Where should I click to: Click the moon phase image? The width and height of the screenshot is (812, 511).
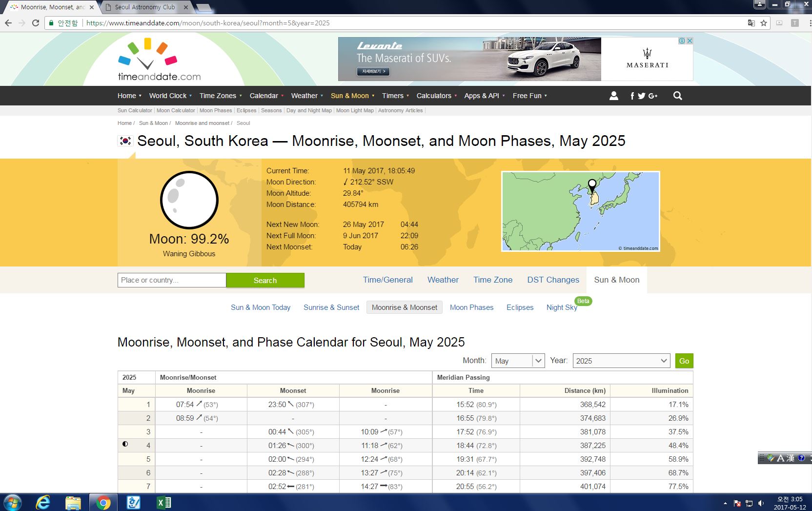(189, 200)
